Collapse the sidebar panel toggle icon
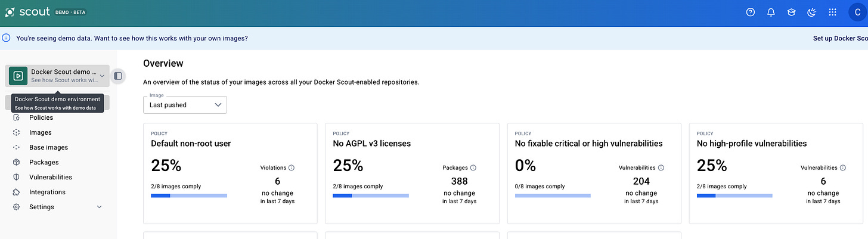The height and width of the screenshot is (239, 868). coord(118,76)
